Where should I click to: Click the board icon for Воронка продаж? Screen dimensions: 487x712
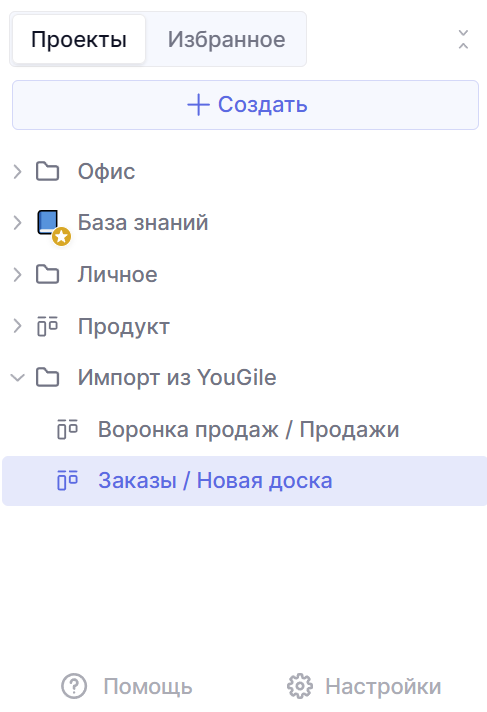(x=68, y=429)
